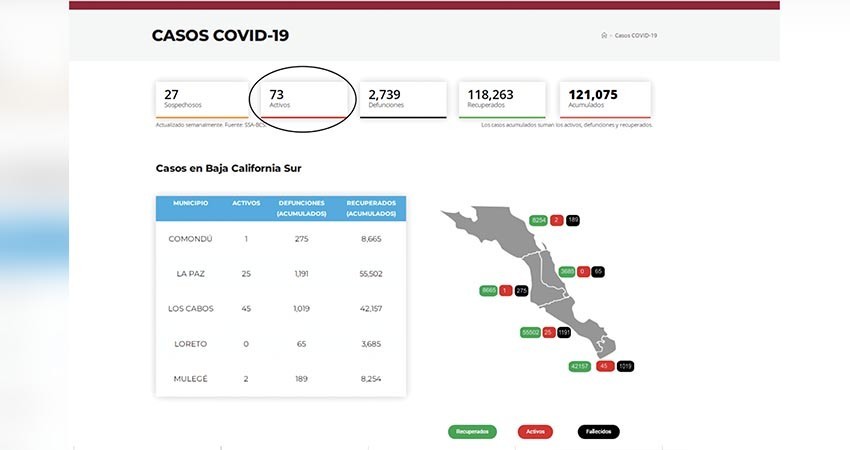850x450 pixels.
Task: Click the CASOS COVID-19 page title
Action: pos(220,36)
